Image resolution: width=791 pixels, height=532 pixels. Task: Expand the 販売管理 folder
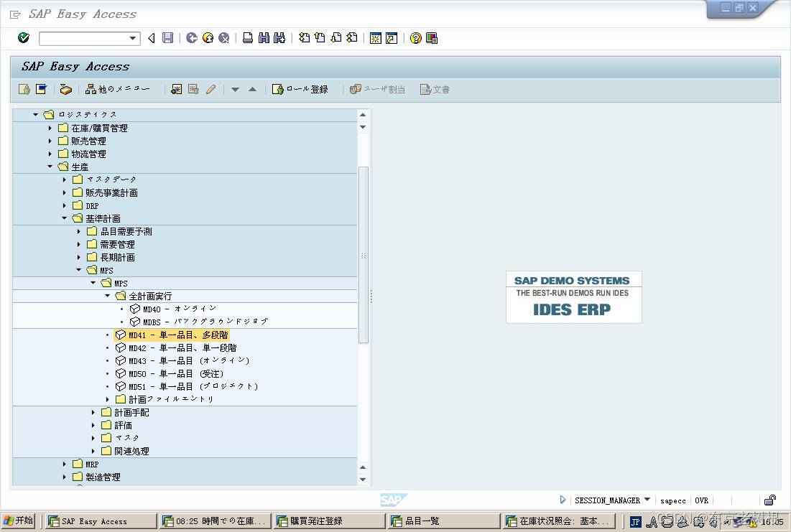(x=50, y=141)
